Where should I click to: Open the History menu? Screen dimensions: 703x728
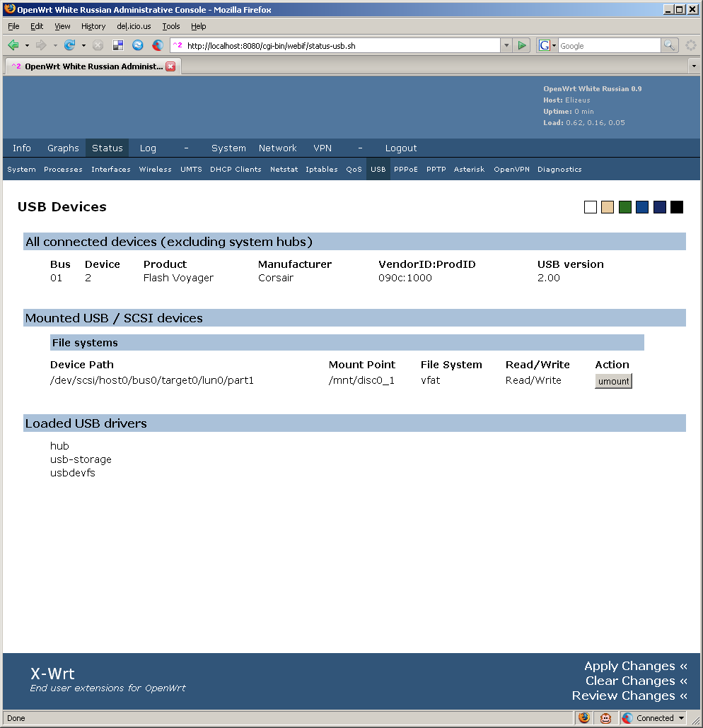[93, 26]
